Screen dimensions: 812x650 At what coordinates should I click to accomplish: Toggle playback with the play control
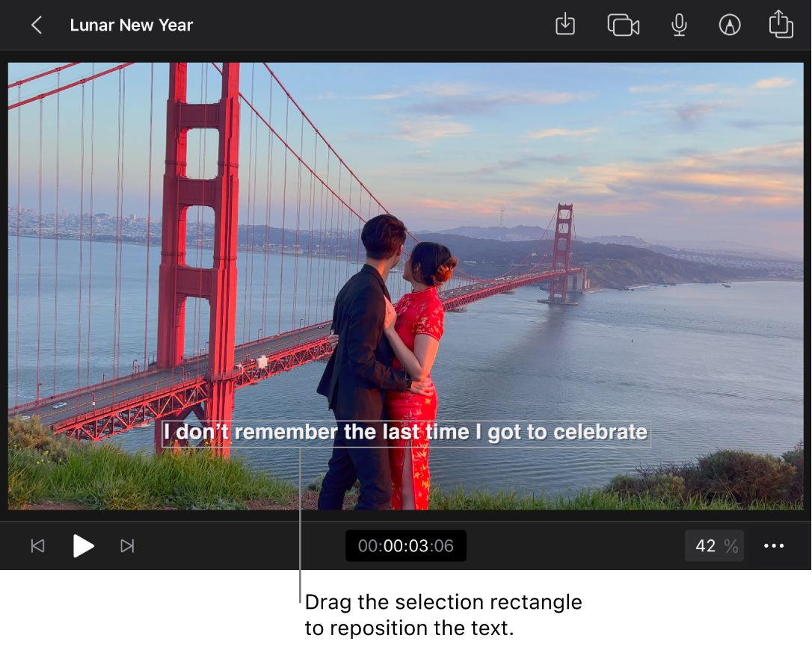[84, 545]
